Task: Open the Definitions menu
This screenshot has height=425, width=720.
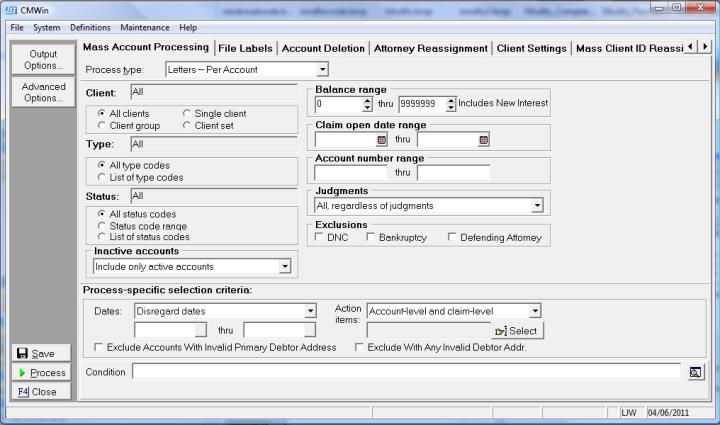Action: pos(91,27)
